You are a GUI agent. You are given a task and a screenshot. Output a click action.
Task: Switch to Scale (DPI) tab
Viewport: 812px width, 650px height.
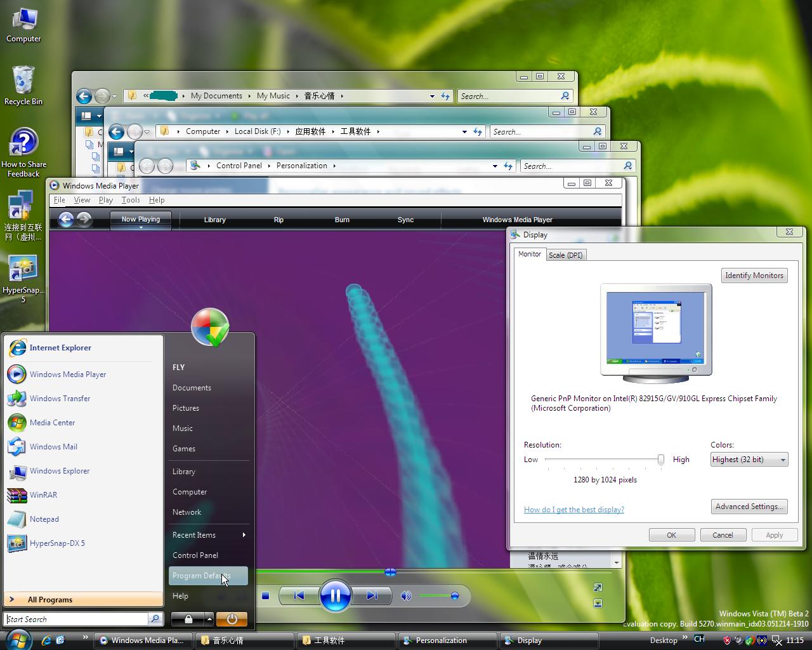pyautogui.click(x=565, y=255)
